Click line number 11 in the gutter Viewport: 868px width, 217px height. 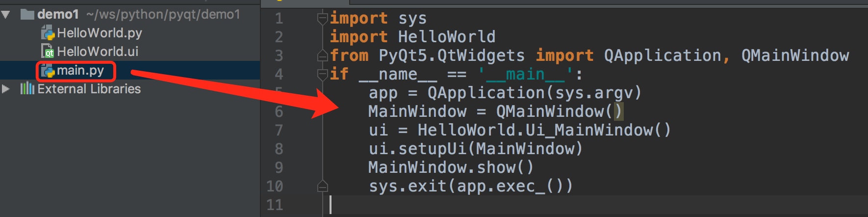(275, 205)
